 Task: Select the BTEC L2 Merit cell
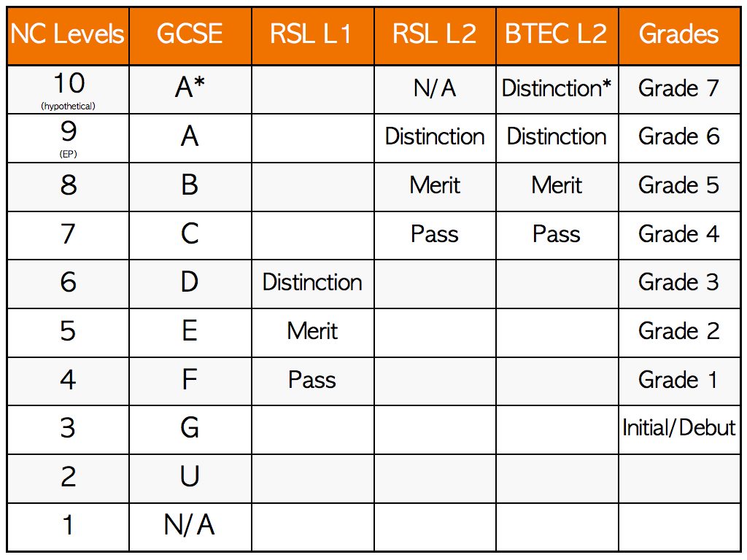coord(557,187)
